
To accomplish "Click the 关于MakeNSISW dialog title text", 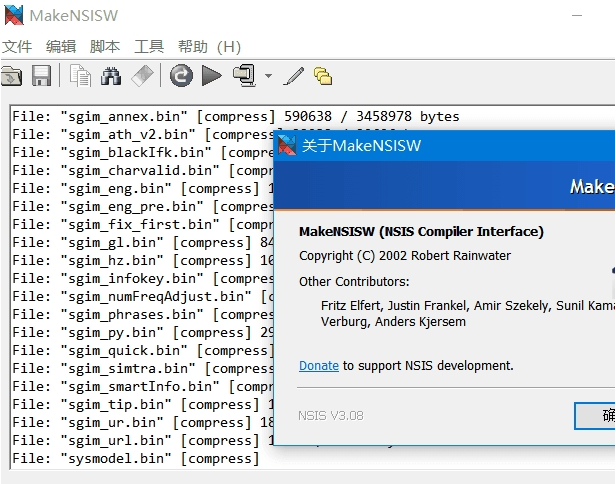I will coord(361,146).
